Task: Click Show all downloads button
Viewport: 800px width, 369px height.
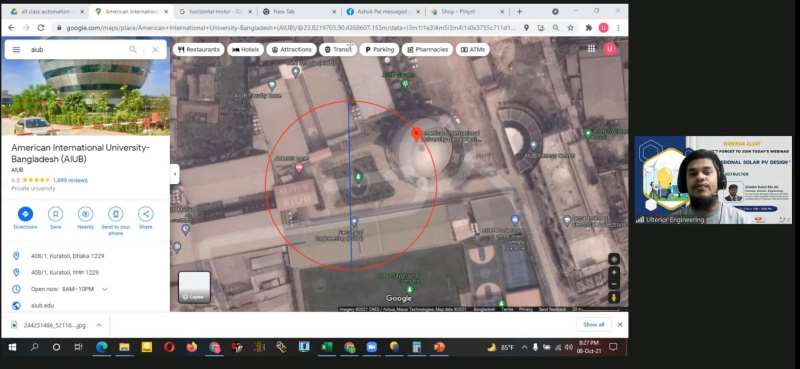Action: click(x=594, y=325)
